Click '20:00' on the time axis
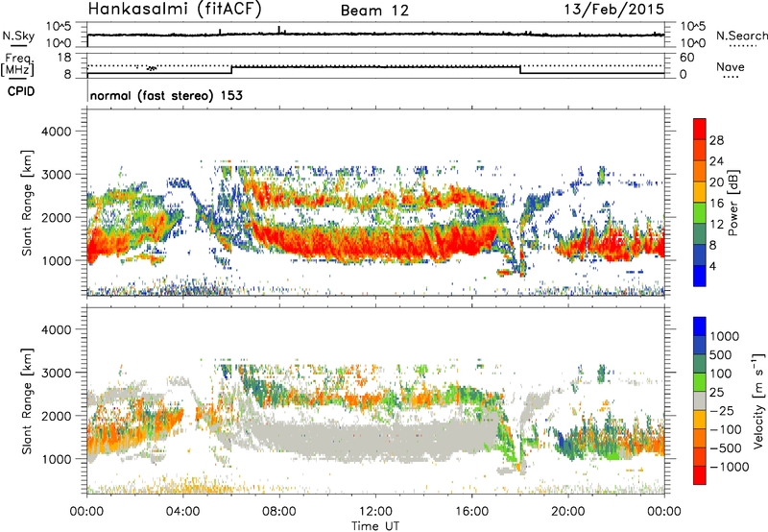This screenshot has height=532, width=768. coord(568,512)
